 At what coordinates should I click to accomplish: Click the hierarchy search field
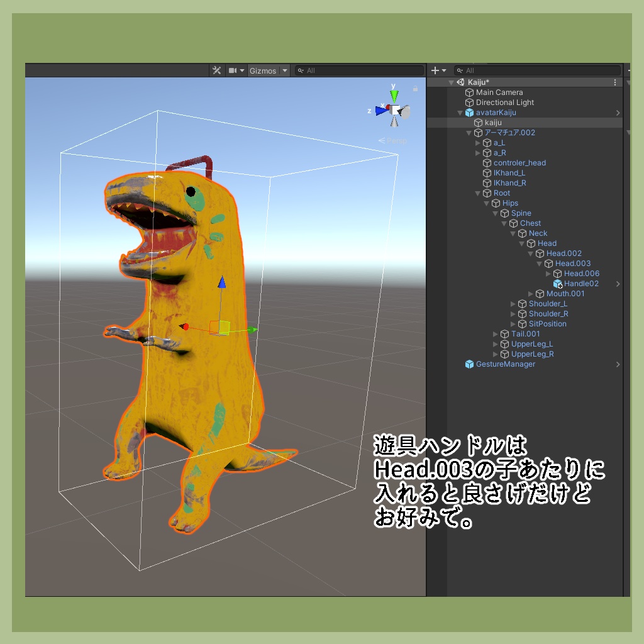[537, 70]
